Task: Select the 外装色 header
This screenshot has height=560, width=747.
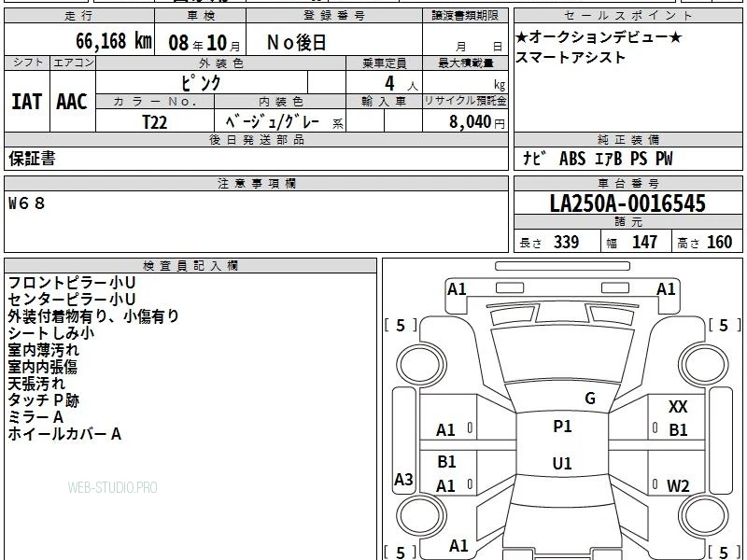Action: click(x=221, y=63)
